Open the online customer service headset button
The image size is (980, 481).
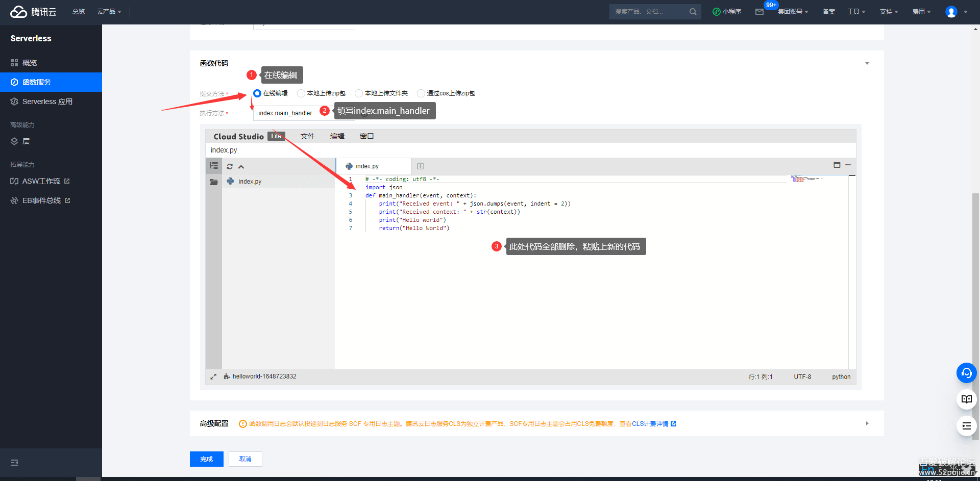(x=967, y=373)
